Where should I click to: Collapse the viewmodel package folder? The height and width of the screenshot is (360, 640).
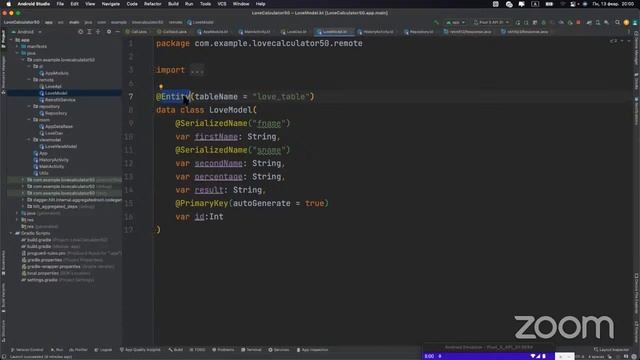pyautogui.click(x=29, y=140)
